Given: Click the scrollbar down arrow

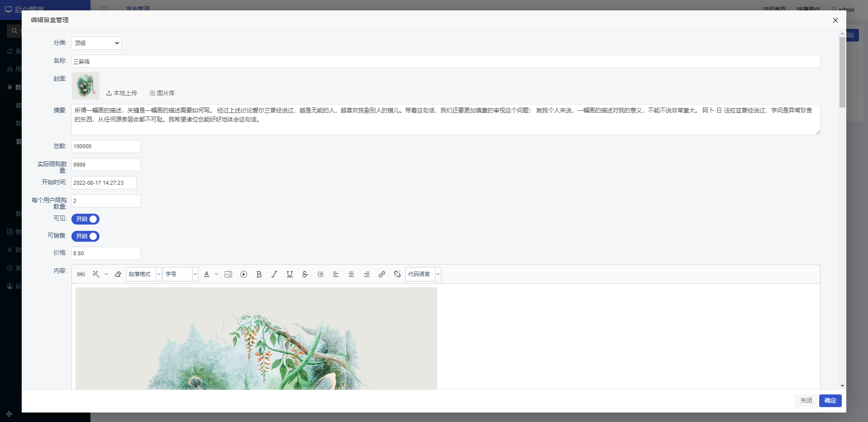Looking at the screenshot, I should click(842, 386).
